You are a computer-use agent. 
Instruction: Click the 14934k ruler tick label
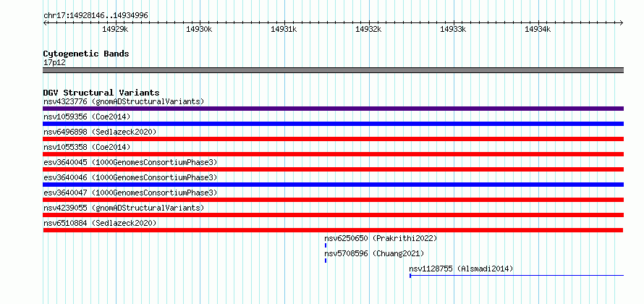[x=538, y=29]
